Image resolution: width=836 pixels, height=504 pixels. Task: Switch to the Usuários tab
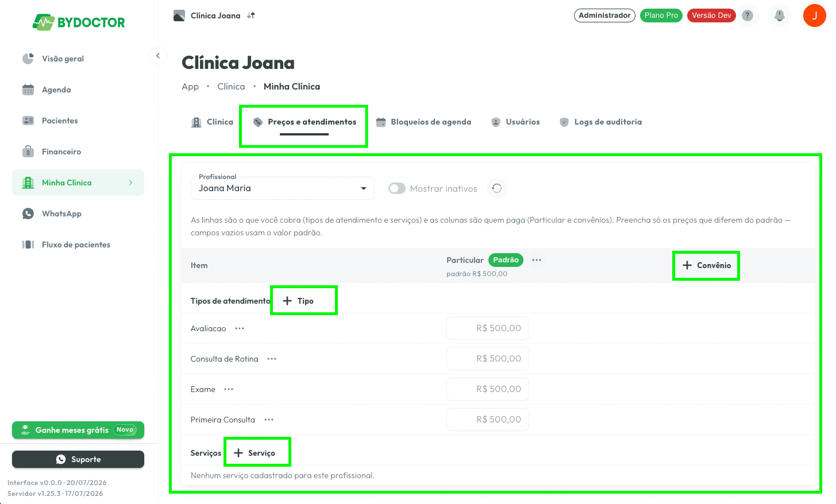[515, 122]
